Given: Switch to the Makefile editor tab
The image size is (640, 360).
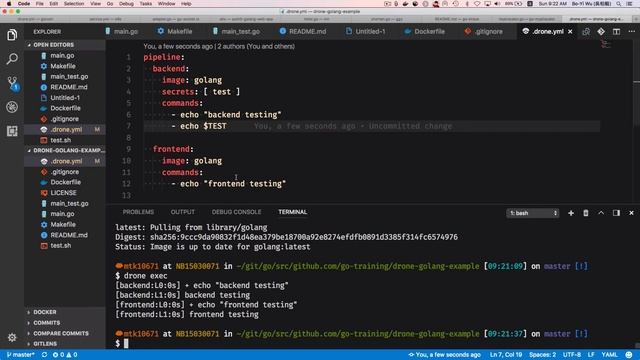Looking at the screenshot, I should click(175, 31).
